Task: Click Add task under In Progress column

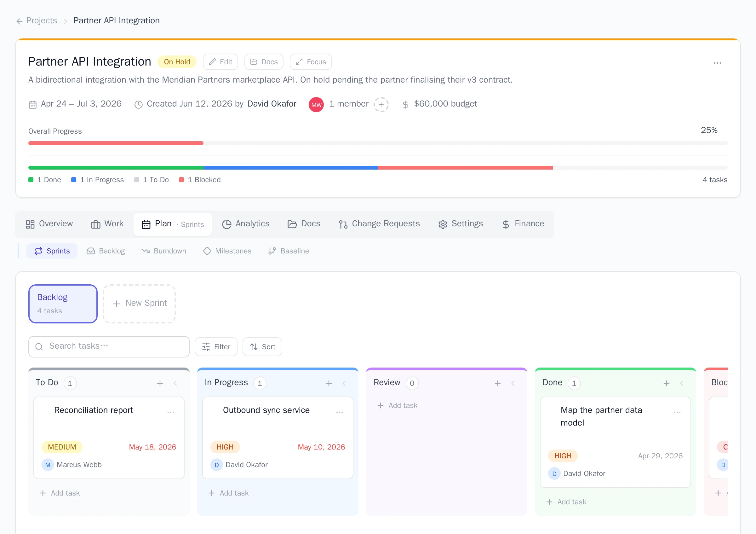Action: (x=229, y=493)
